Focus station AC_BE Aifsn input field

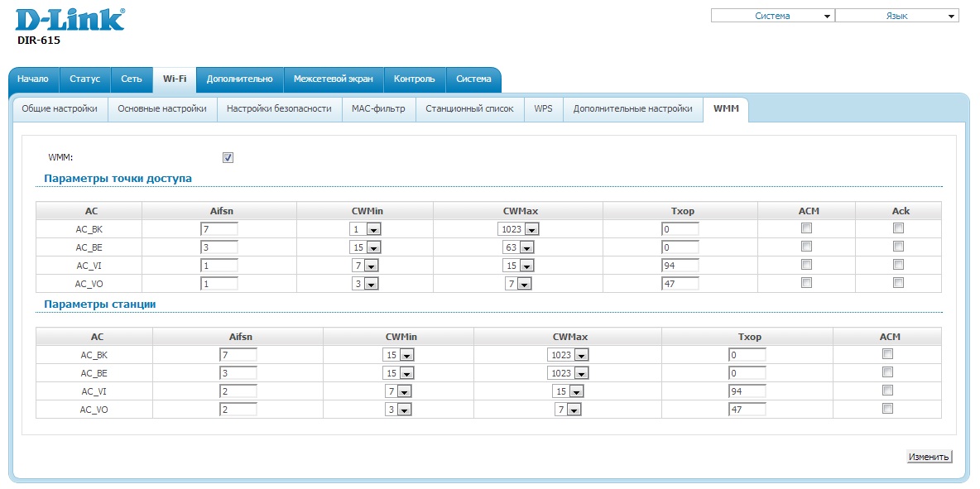click(x=238, y=373)
